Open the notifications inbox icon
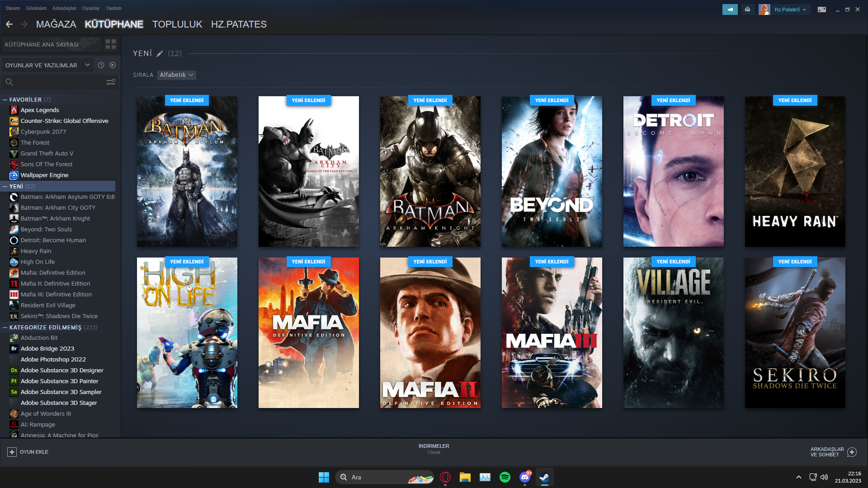The width and height of the screenshot is (868, 488). [x=747, y=9]
